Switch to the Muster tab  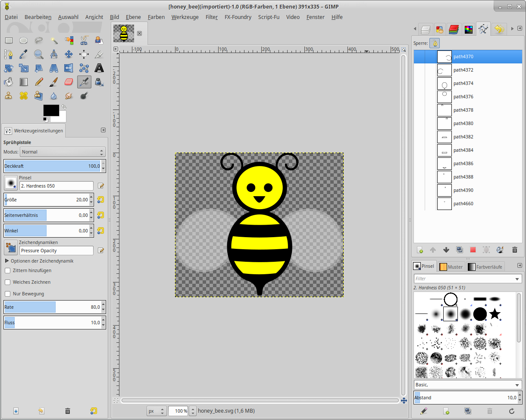click(x=451, y=266)
